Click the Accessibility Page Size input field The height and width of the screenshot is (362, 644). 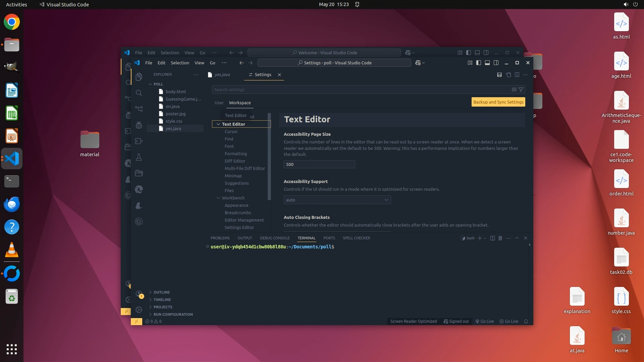pos(319,164)
